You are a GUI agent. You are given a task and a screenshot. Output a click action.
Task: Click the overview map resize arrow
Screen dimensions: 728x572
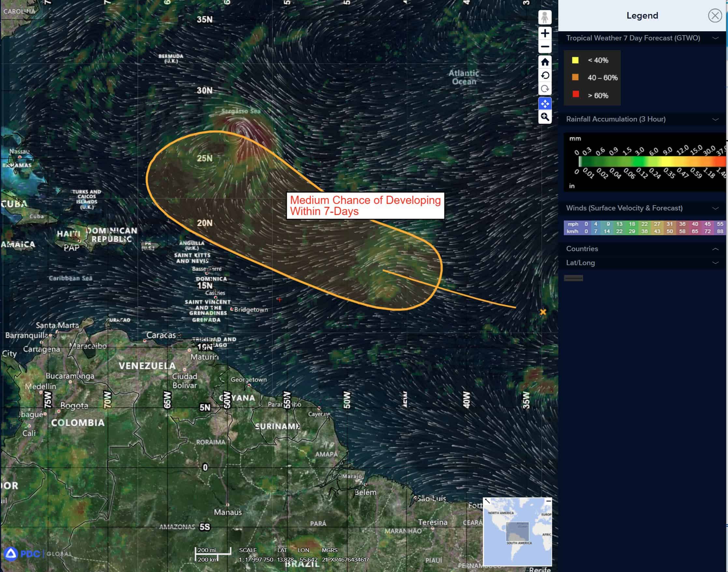(x=487, y=501)
